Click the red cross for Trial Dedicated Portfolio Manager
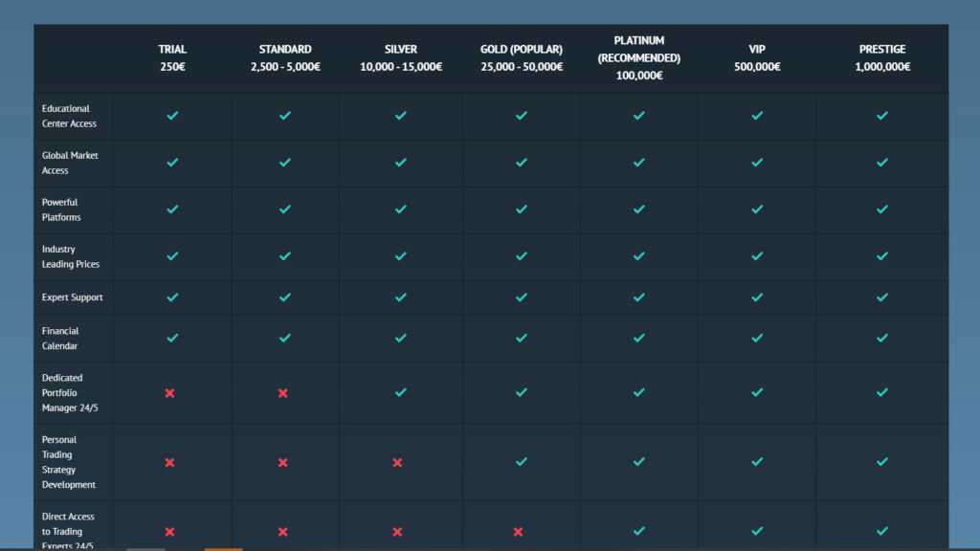Viewport: 980px width, 551px height. pyautogui.click(x=169, y=393)
